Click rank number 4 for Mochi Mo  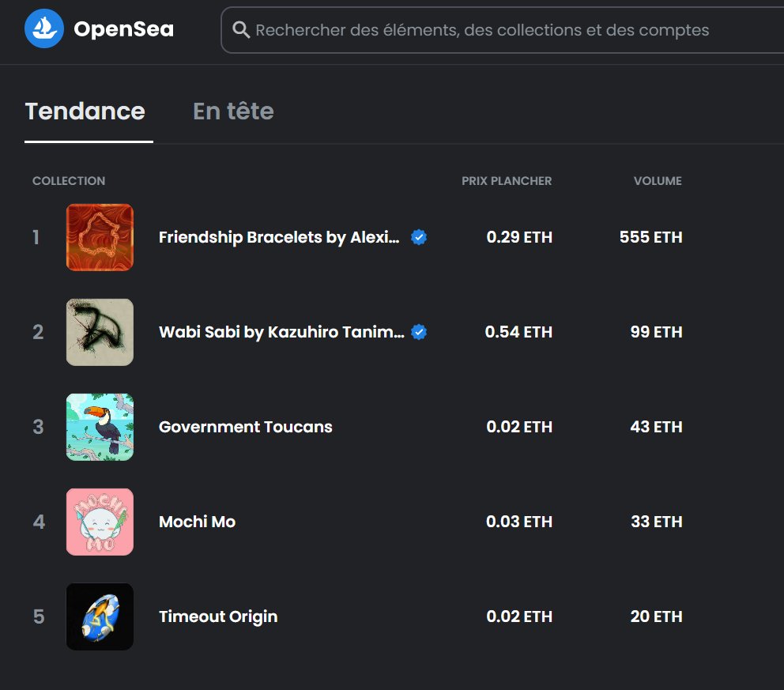[x=39, y=522]
